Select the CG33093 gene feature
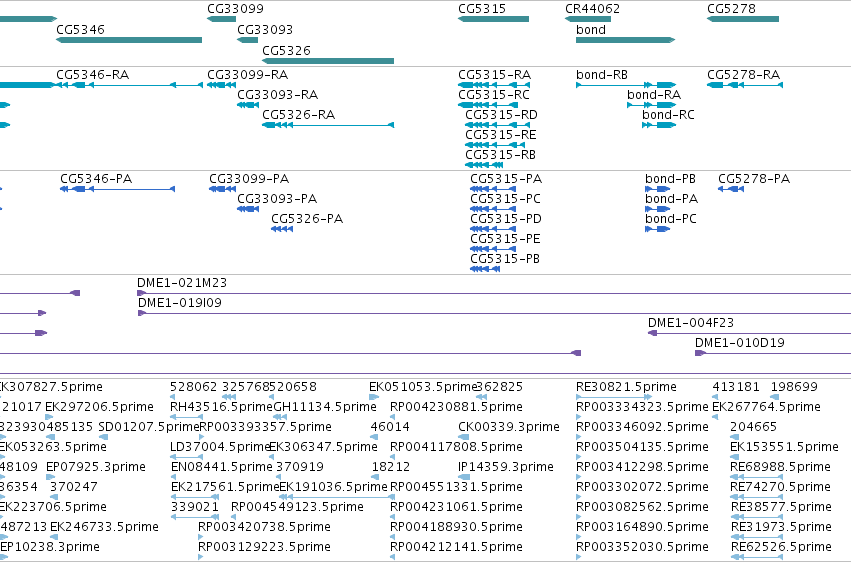The height and width of the screenshot is (562, 851). tap(247, 40)
